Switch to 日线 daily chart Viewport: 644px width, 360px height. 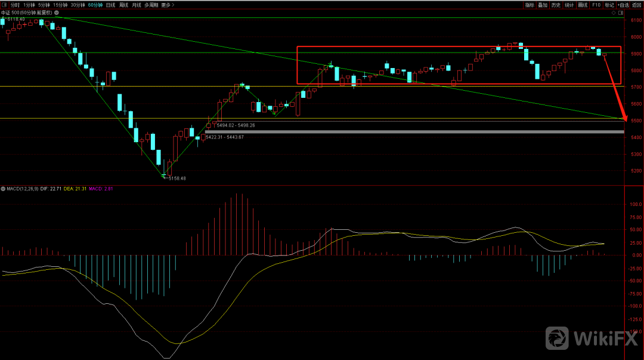(111, 5)
